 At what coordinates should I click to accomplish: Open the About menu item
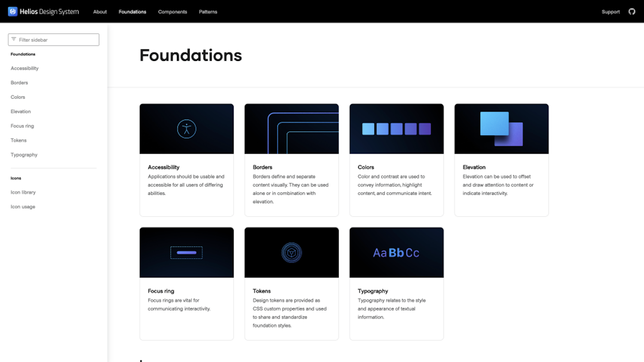tap(100, 12)
